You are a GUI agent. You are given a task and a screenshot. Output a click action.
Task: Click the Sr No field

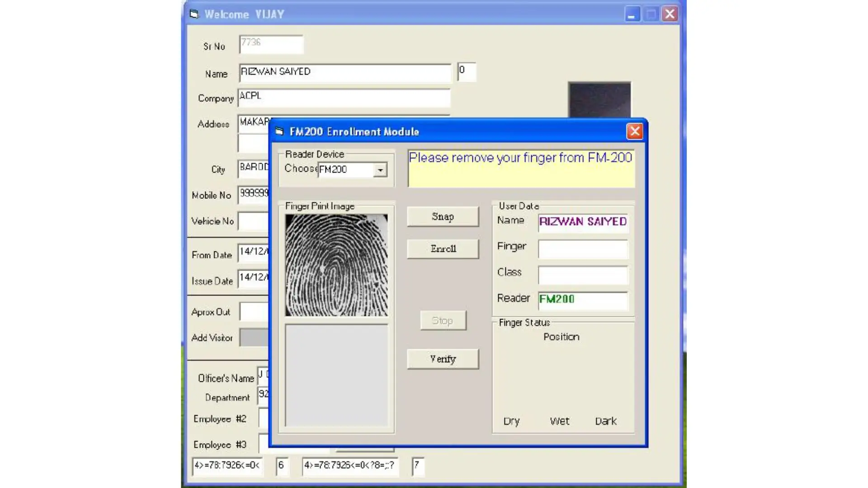click(x=271, y=44)
